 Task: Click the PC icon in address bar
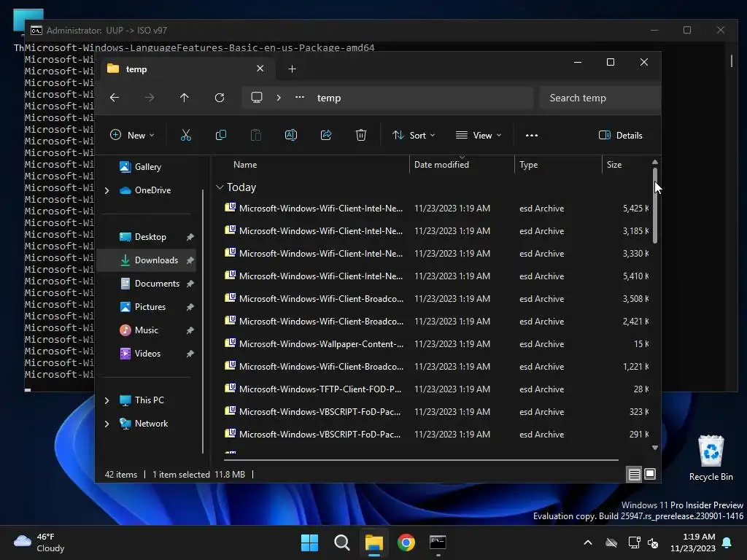(x=257, y=98)
